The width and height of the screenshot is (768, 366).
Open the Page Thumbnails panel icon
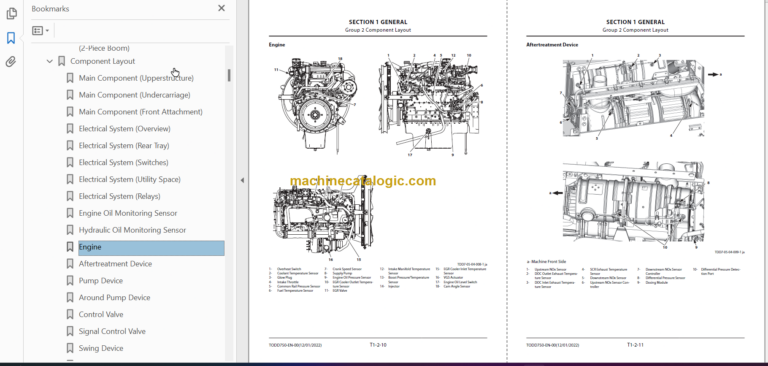click(11, 14)
